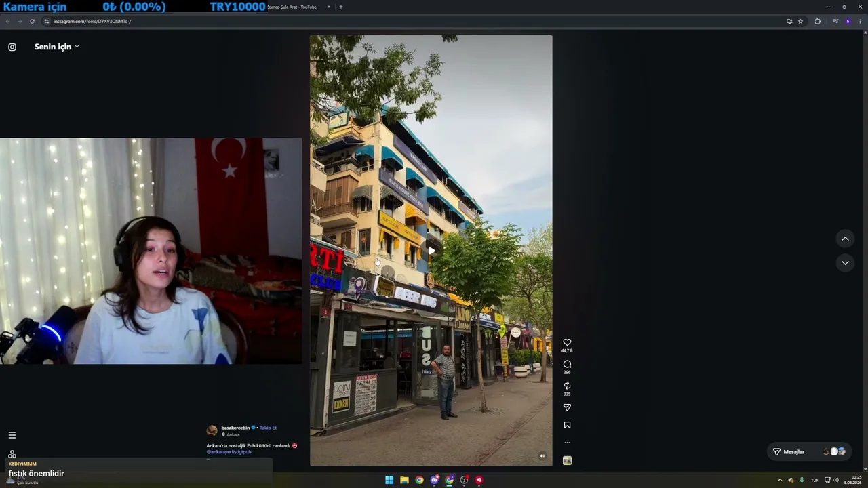
Task: Save the reel with the bookmark icon
Action: (567, 425)
